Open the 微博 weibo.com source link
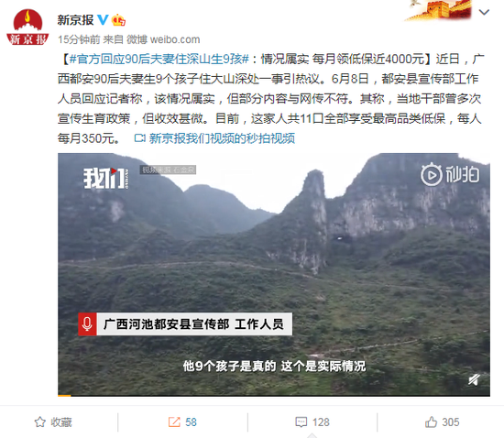Image resolution: width=504 pixels, height=438 pixels. click(x=163, y=39)
